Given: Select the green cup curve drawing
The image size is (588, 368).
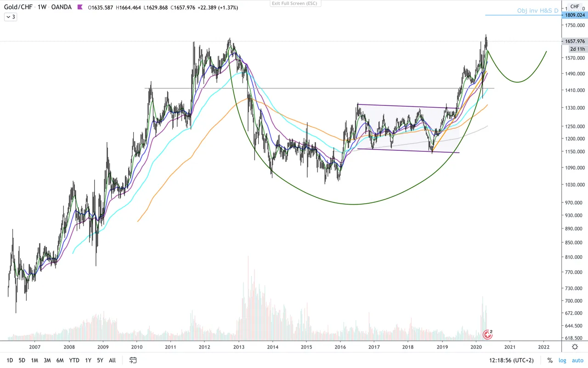Looking at the screenshot, I should coord(354,204).
